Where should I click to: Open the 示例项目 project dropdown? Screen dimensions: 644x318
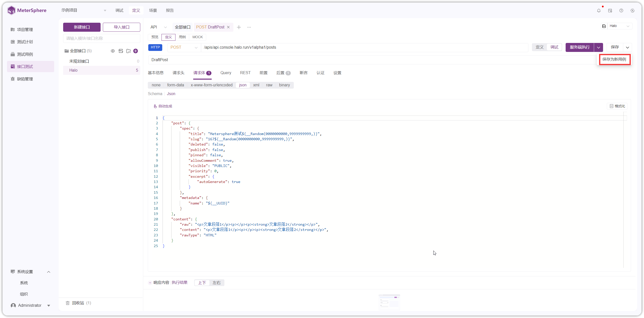click(84, 10)
